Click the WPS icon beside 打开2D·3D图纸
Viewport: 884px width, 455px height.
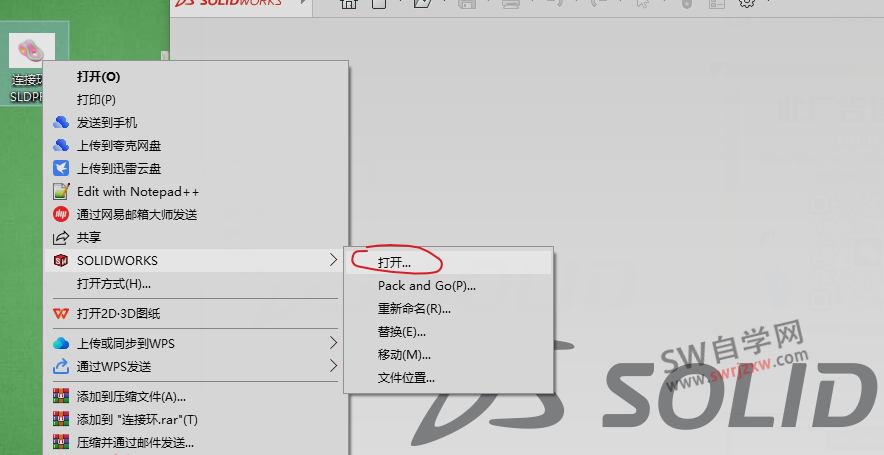click(61, 313)
